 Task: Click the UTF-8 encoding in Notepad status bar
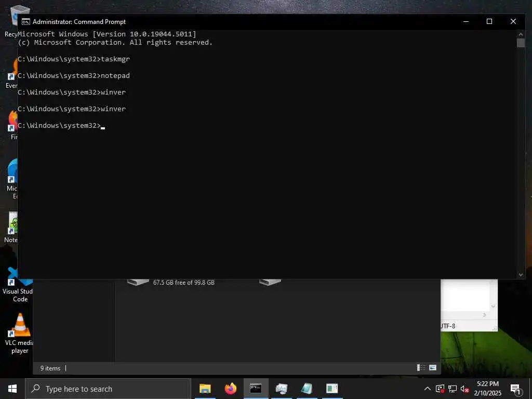point(448,326)
